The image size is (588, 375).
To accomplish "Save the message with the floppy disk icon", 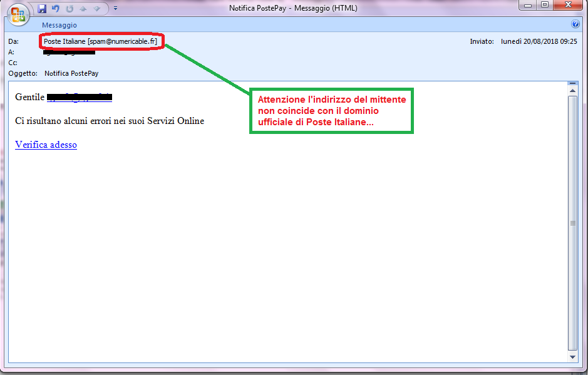I will point(41,8).
